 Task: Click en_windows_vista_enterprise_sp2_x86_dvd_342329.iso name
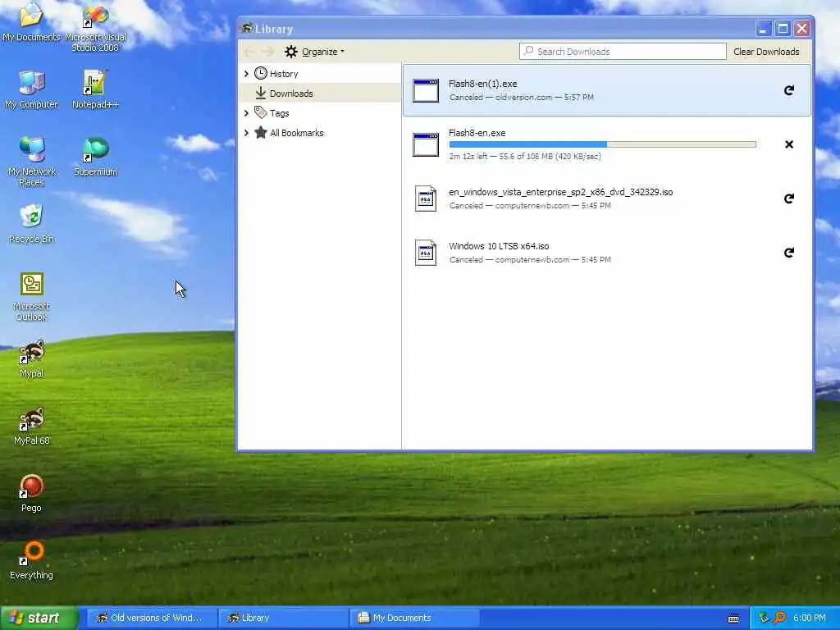point(560,192)
